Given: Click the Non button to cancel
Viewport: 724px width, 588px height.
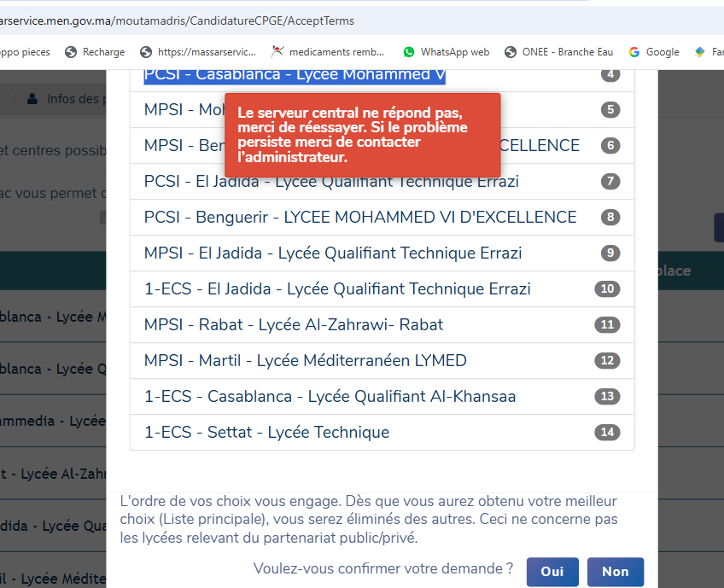Looking at the screenshot, I should [615, 572].
